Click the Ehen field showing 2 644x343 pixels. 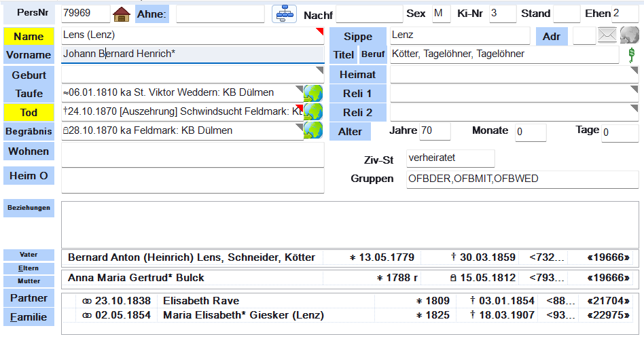tap(625, 14)
